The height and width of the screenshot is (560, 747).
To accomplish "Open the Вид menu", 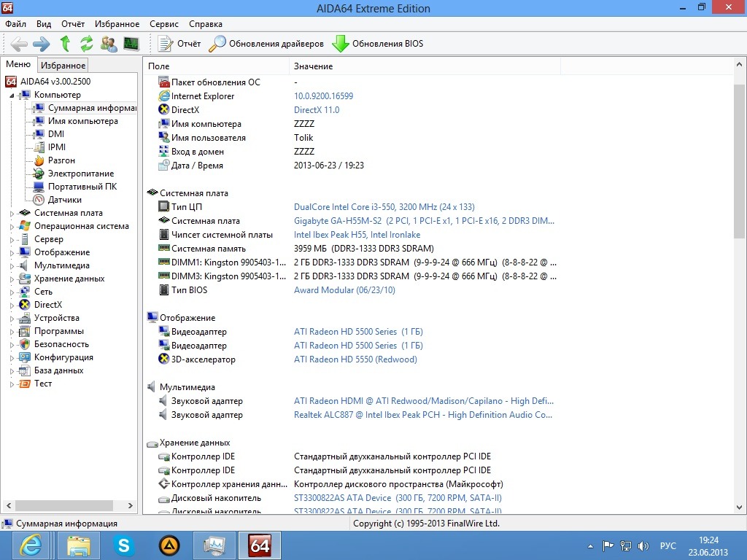I will click(x=44, y=24).
